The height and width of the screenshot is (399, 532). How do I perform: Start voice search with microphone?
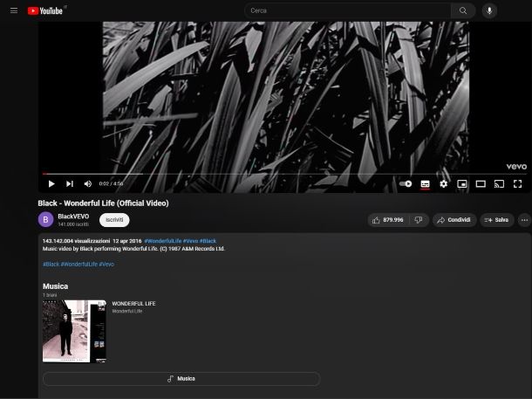tap(489, 10)
